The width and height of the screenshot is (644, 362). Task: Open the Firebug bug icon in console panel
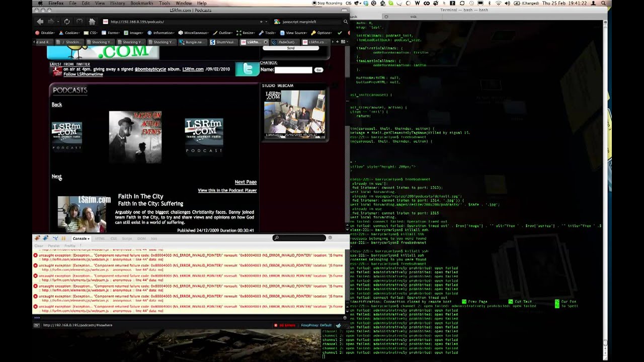(x=38, y=238)
